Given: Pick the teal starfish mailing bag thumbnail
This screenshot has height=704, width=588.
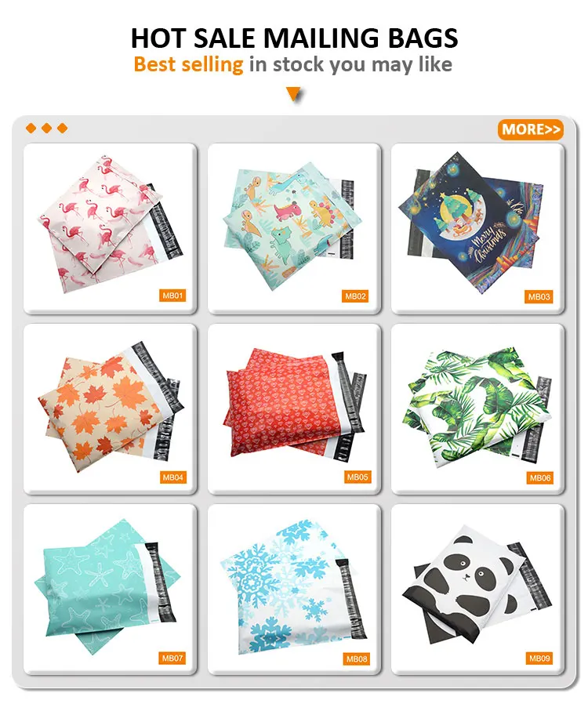Looking at the screenshot, I should pyautogui.click(x=111, y=589).
